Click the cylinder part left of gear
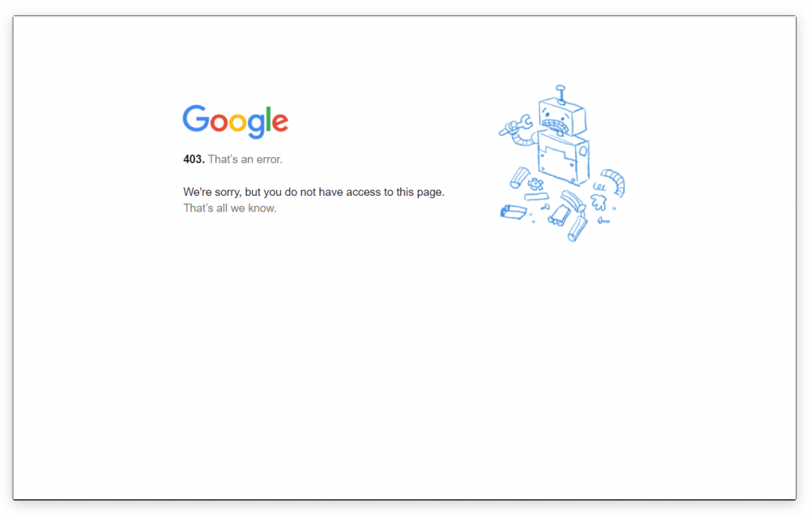Image resolution: width=812 pixels, height=516 pixels. pos(519,177)
